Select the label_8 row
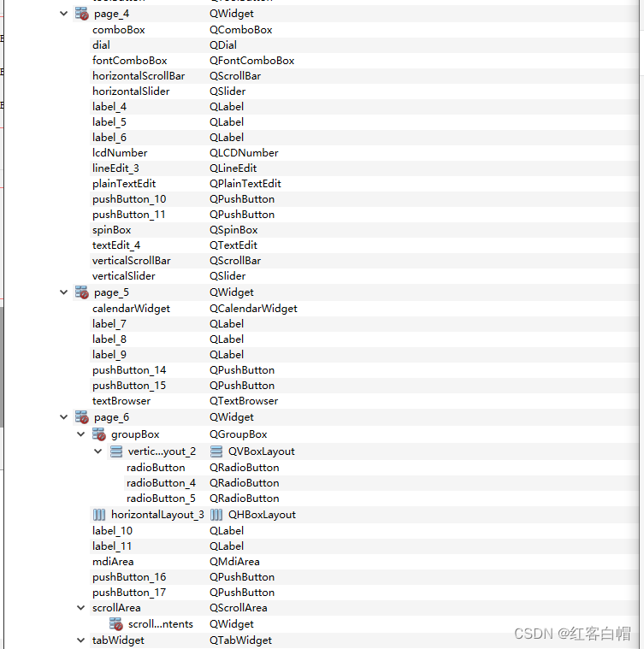The image size is (644, 649). tap(109, 339)
